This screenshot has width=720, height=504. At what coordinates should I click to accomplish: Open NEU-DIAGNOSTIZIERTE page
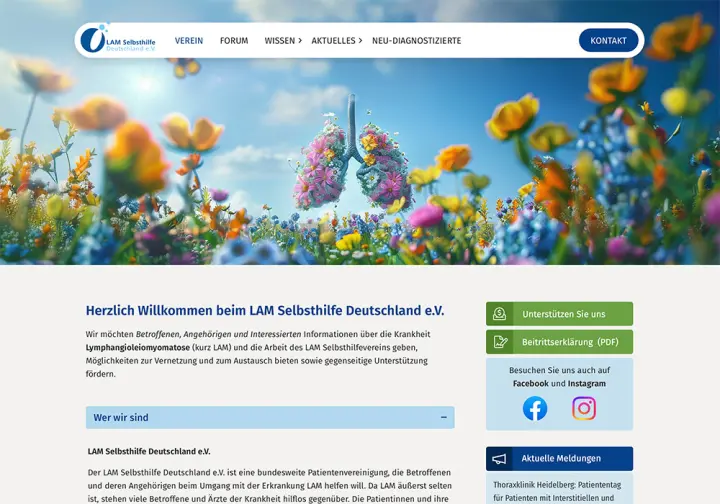coord(416,40)
